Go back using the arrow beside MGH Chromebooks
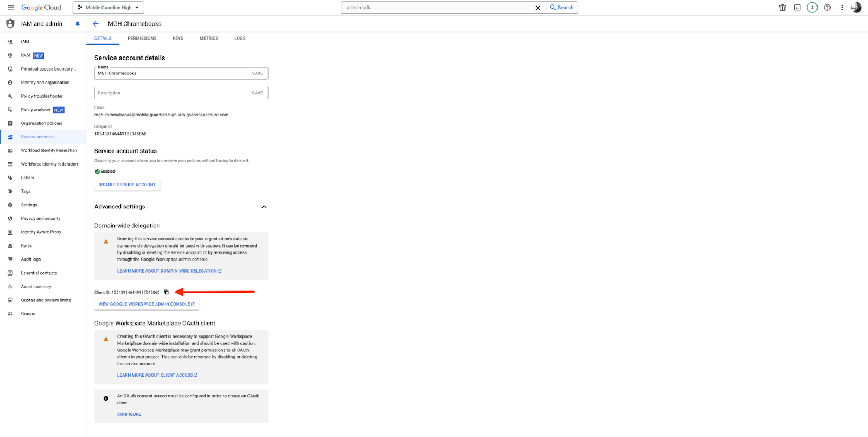Image resolution: width=868 pixels, height=437 pixels. [96, 24]
